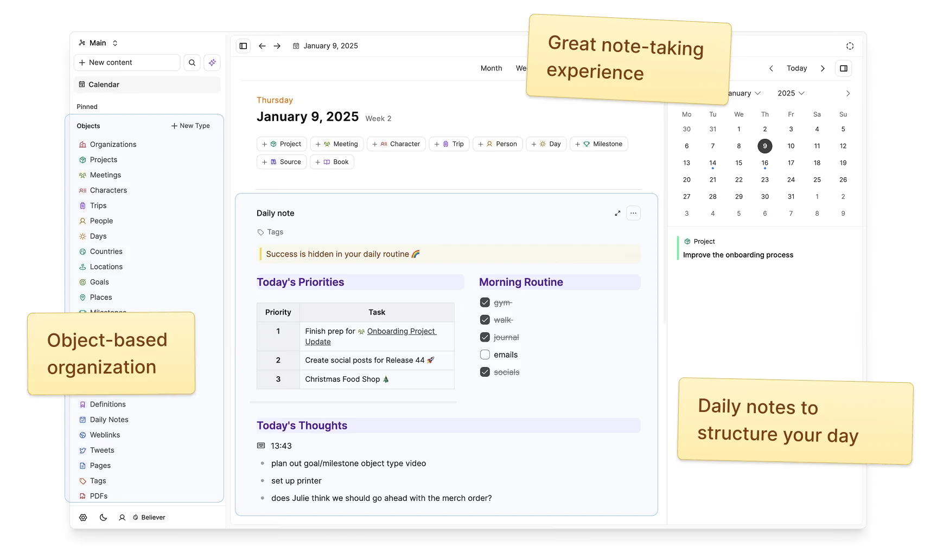Open workspace switcher next to Main
937x560 pixels.
pyautogui.click(x=114, y=43)
